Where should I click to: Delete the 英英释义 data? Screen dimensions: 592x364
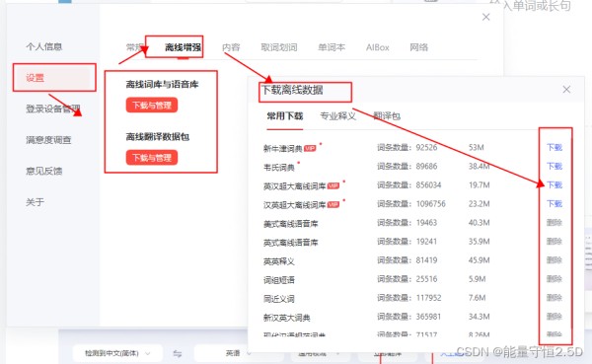click(555, 260)
